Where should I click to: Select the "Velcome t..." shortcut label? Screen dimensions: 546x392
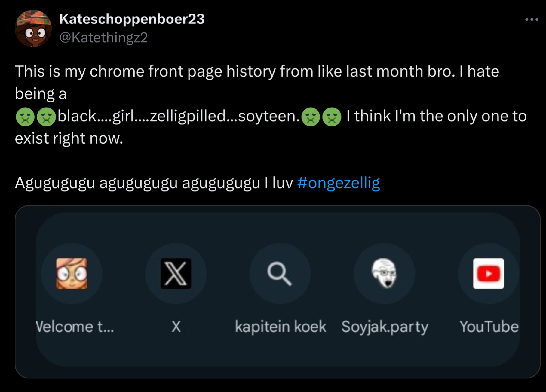[75, 327]
